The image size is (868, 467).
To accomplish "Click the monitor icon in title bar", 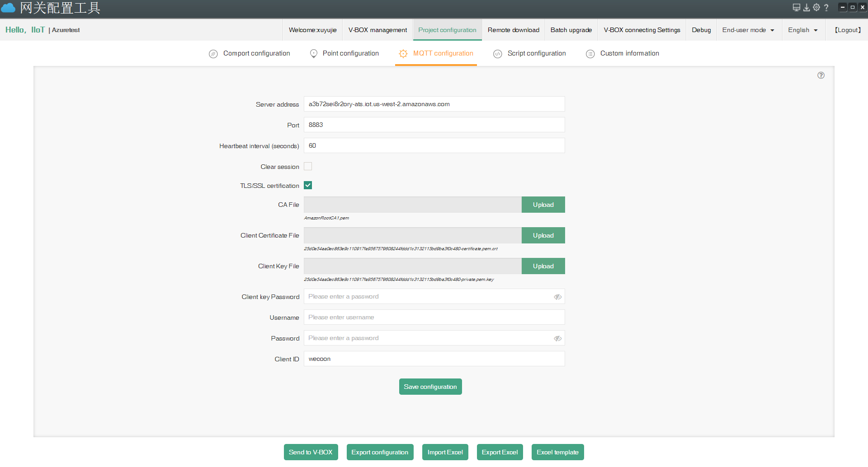I will pyautogui.click(x=796, y=7).
